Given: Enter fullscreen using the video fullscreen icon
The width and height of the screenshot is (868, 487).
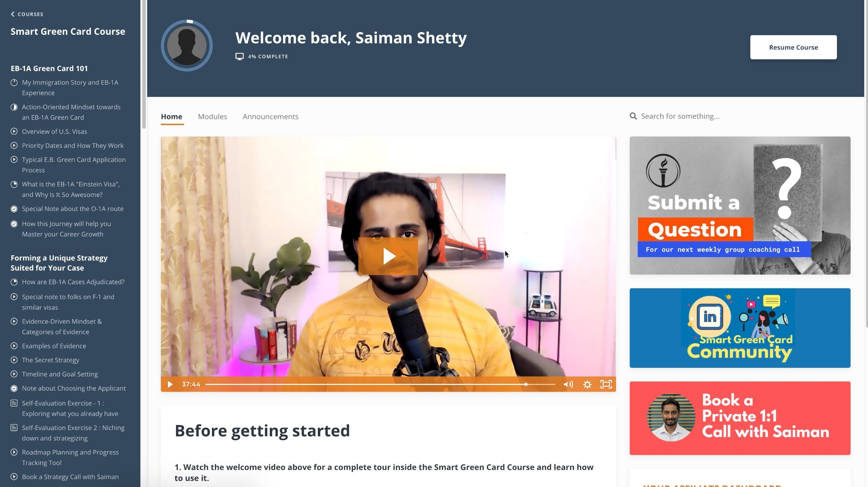Looking at the screenshot, I should click(606, 385).
